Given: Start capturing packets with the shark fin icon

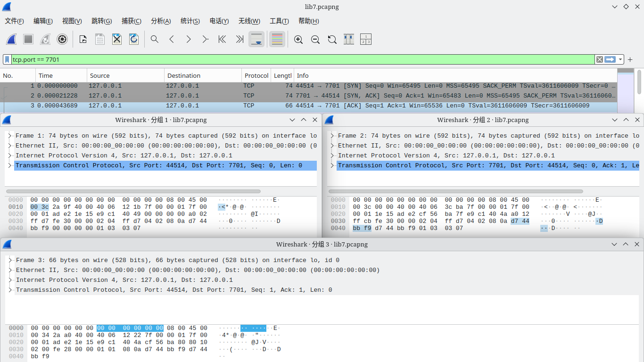Looking at the screenshot, I should pos(11,40).
